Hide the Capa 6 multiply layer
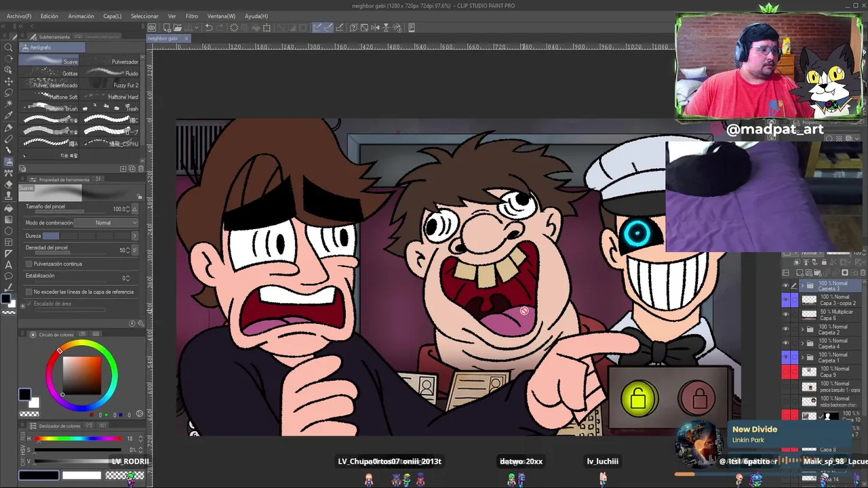This screenshot has width=868, height=488. (x=785, y=314)
